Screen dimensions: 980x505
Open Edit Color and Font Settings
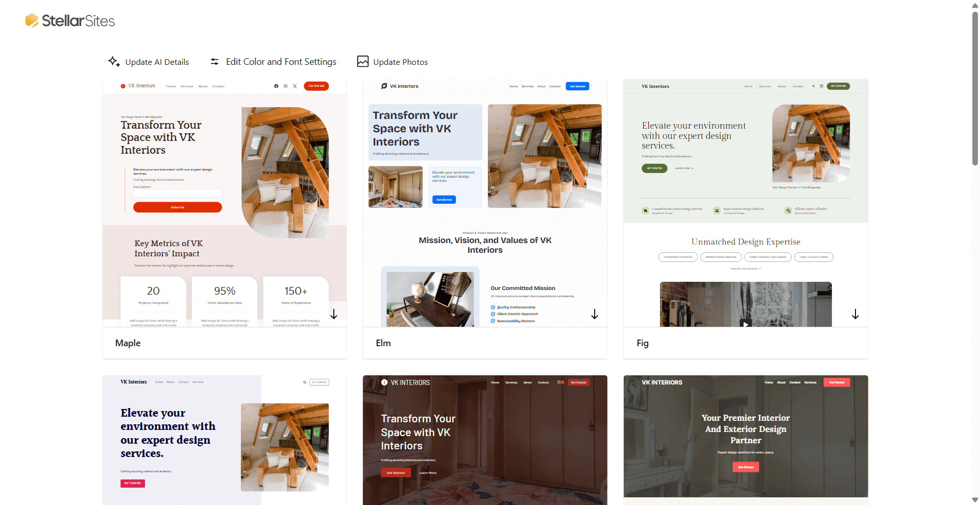[281, 62]
